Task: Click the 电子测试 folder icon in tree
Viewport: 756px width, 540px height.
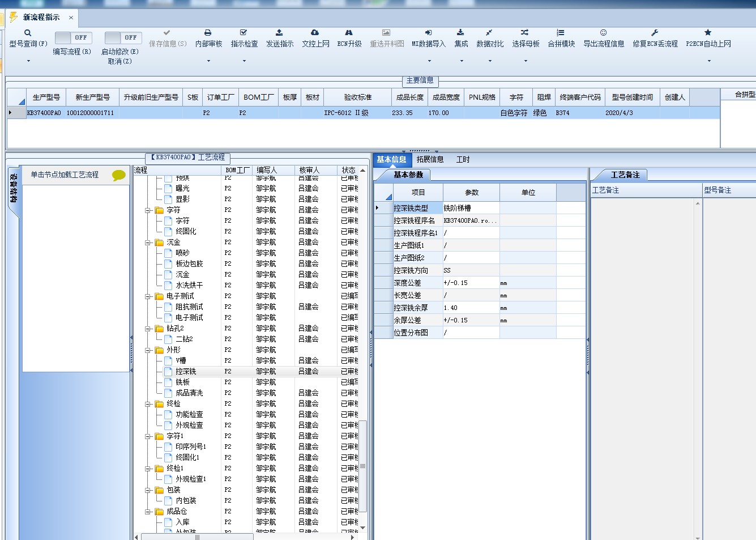Action: click(x=160, y=296)
